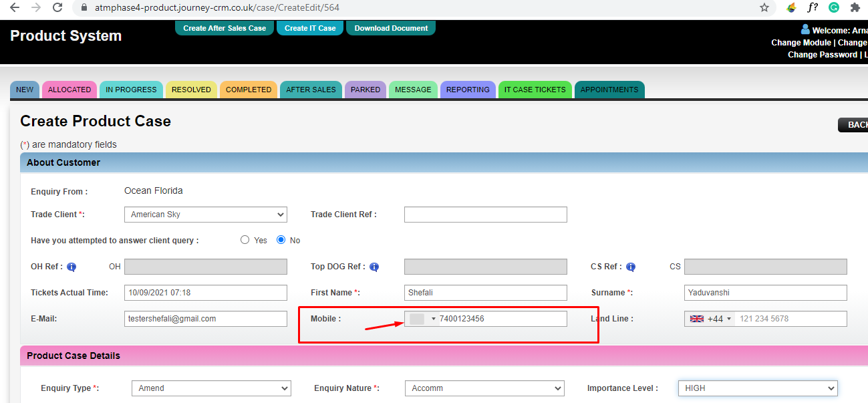Click the browser address bar URL

[218, 8]
